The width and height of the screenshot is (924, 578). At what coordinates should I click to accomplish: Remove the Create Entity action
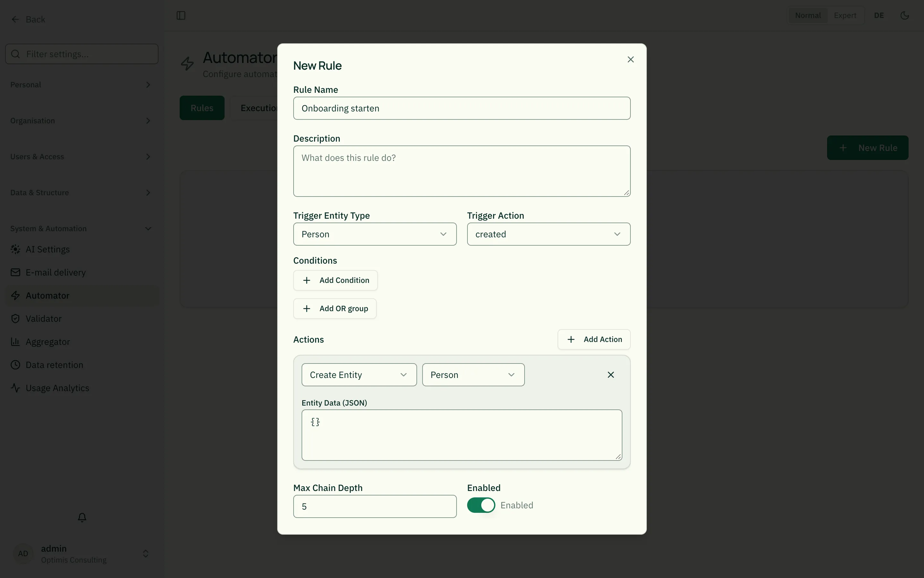click(x=611, y=375)
